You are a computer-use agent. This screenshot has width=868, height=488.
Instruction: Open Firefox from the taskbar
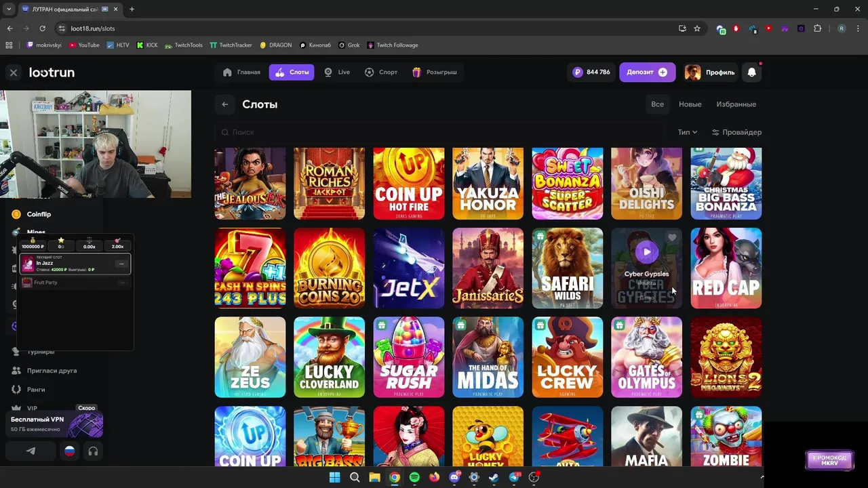click(x=434, y=477)
